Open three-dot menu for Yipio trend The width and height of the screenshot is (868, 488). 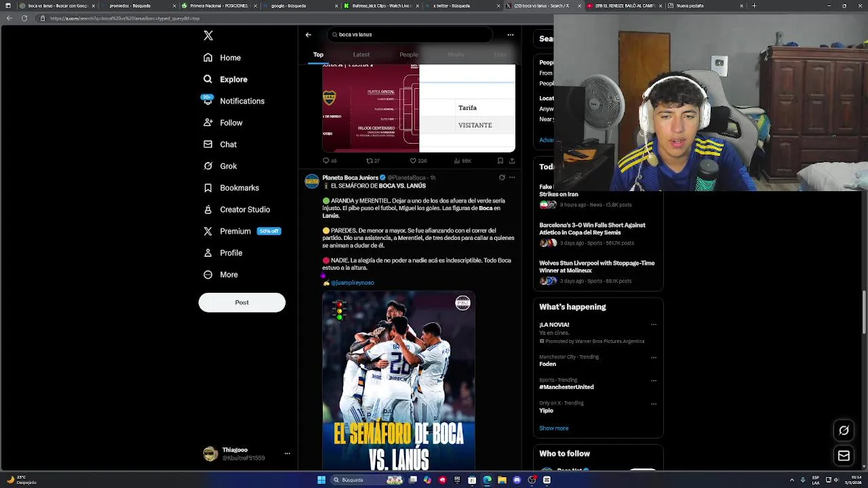point(654,403)
